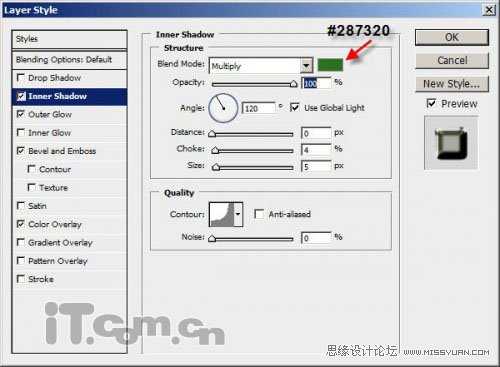
Task: Toggle the Use Global Light checkbox
Action: pos(294,108)
